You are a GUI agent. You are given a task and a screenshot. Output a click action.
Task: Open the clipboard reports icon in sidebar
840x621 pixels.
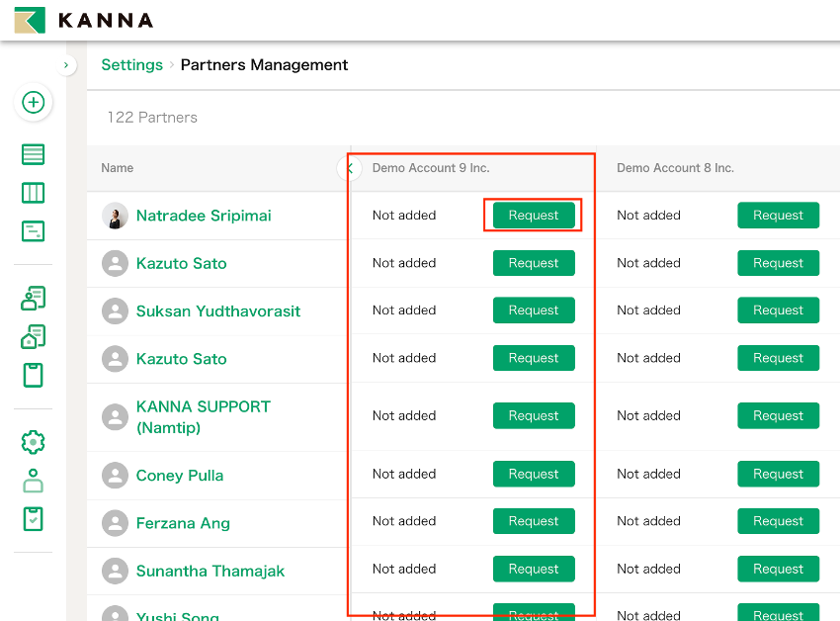point(34,375)
